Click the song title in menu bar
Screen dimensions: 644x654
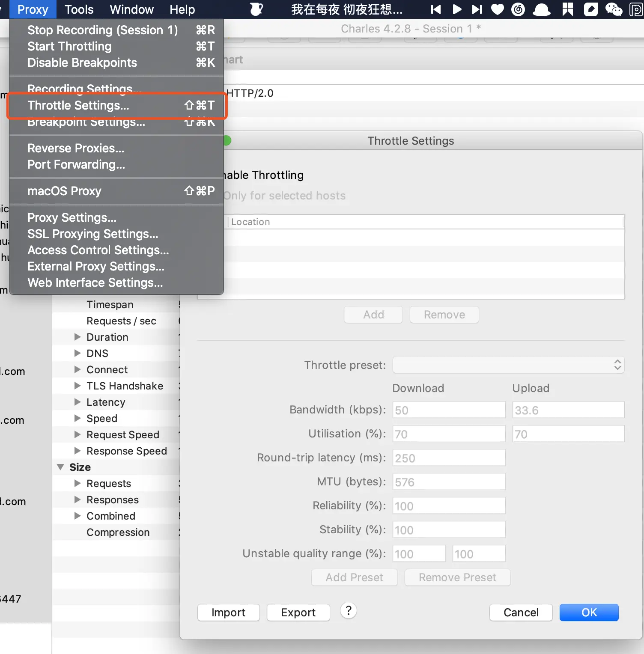[347, 9]
